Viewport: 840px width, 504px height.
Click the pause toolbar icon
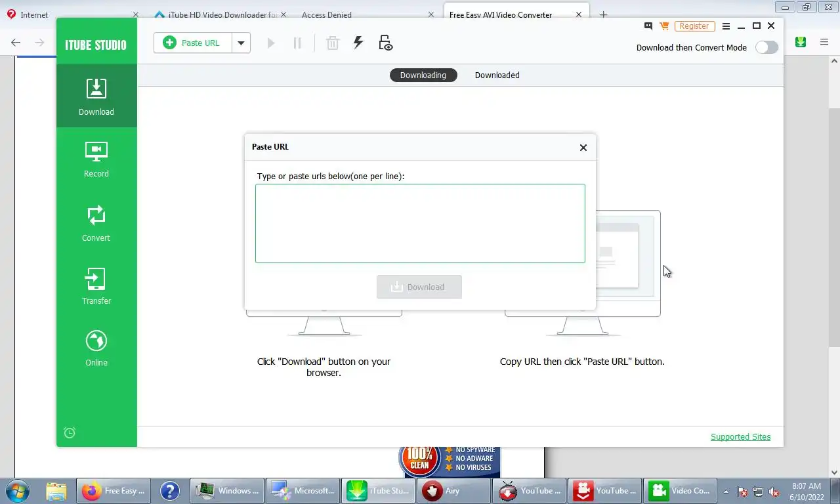pyautogui.click(x=297, y=43)
